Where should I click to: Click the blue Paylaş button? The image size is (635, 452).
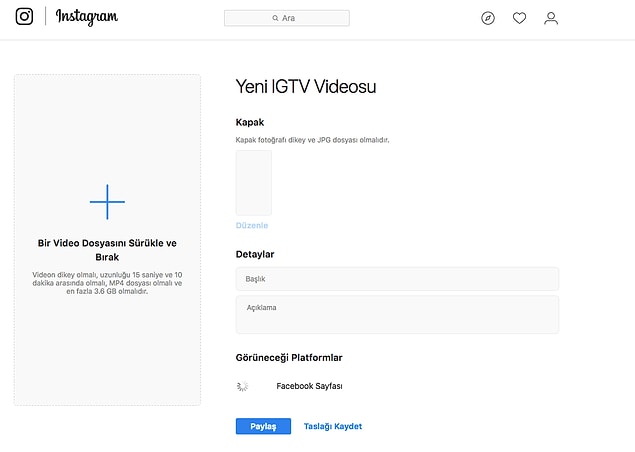(x=263, y=426)
